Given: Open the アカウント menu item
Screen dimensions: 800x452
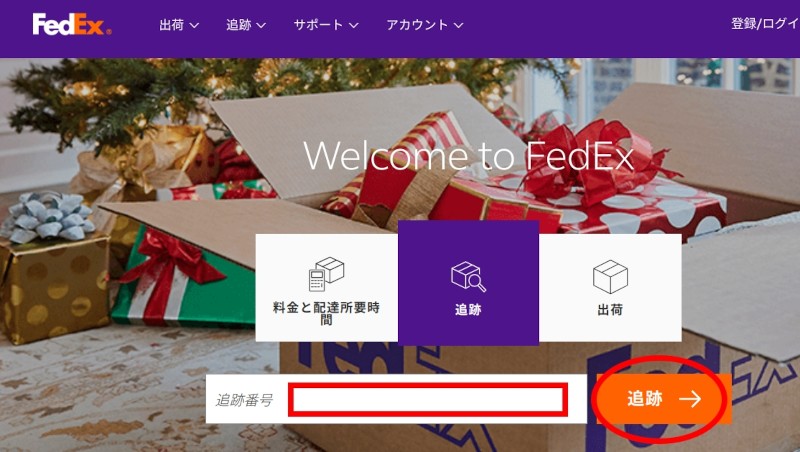Looking at the screenshot, I should (424, 24).
